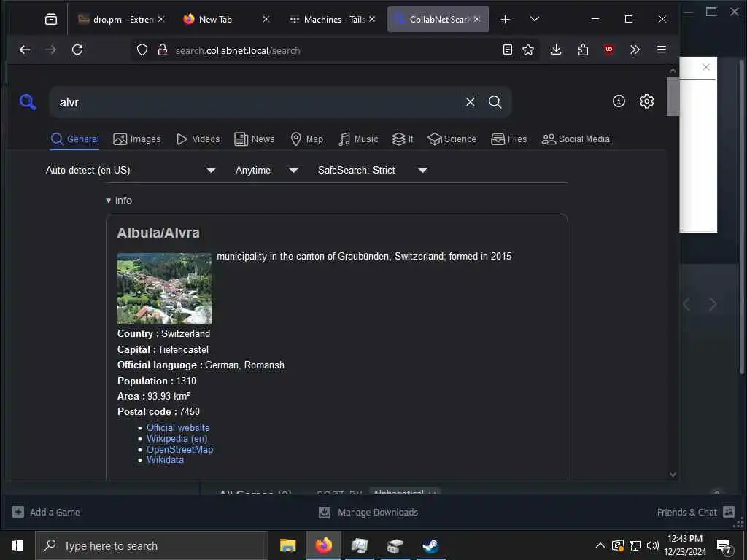Open the Firefox View tab icon
Screen dimensions: 747x560
pos(51,19)
